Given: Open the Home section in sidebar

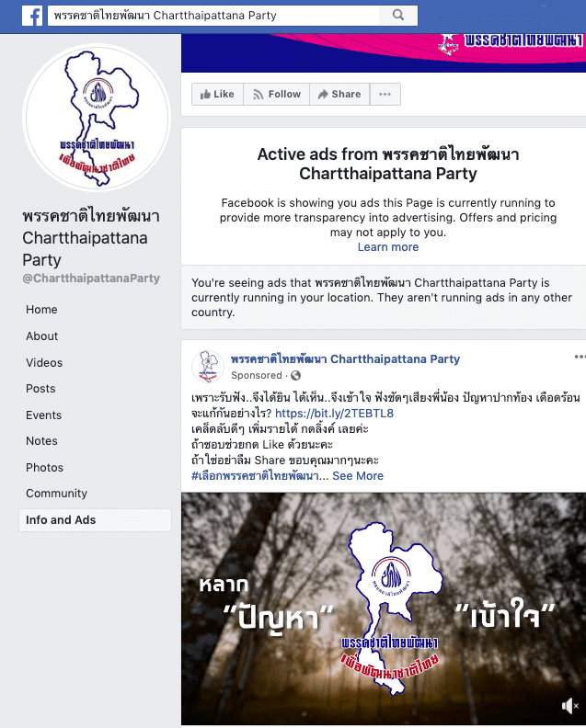Looking at the screenshot, I should [41, 310].
